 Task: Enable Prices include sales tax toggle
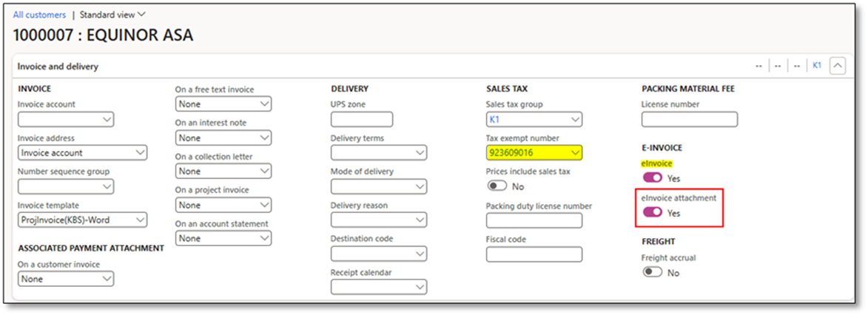[497, 186]
